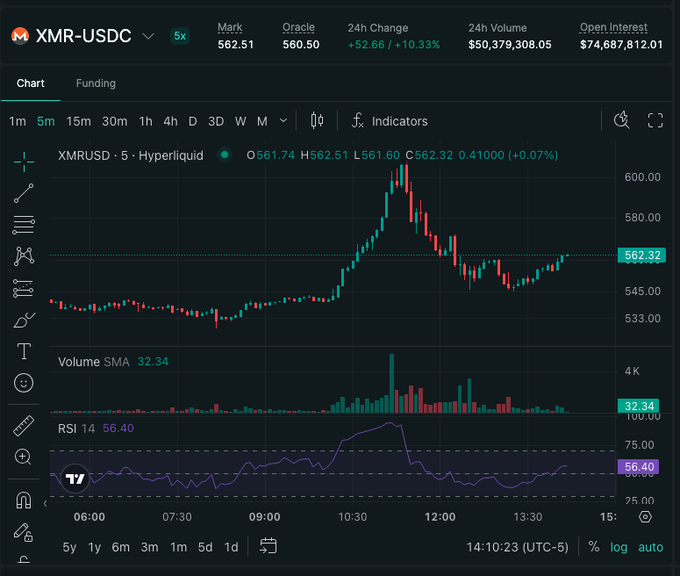Activate the zoom in tool

23,457
